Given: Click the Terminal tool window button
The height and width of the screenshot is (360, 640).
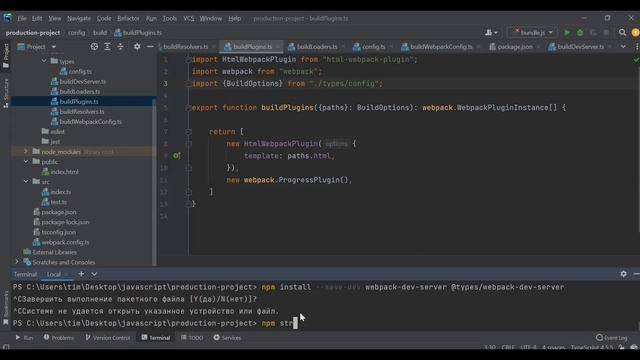Looking at the screenshot, I should 156,338.
